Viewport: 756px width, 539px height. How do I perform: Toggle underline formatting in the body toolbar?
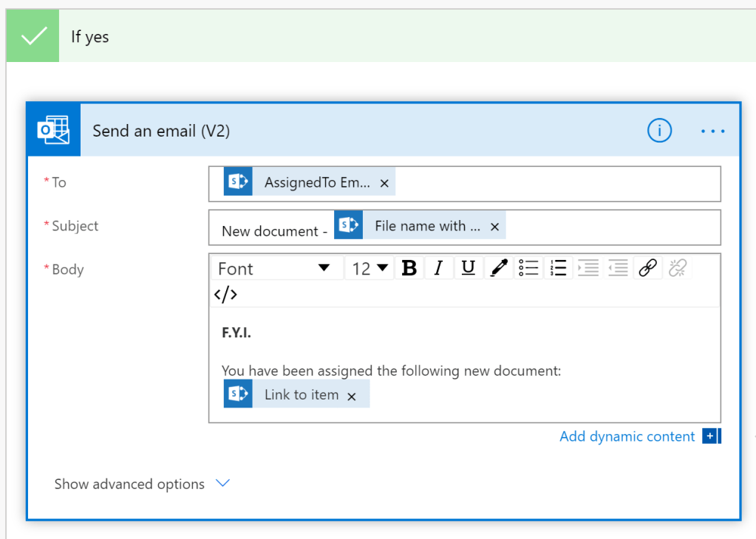[468, 269]
